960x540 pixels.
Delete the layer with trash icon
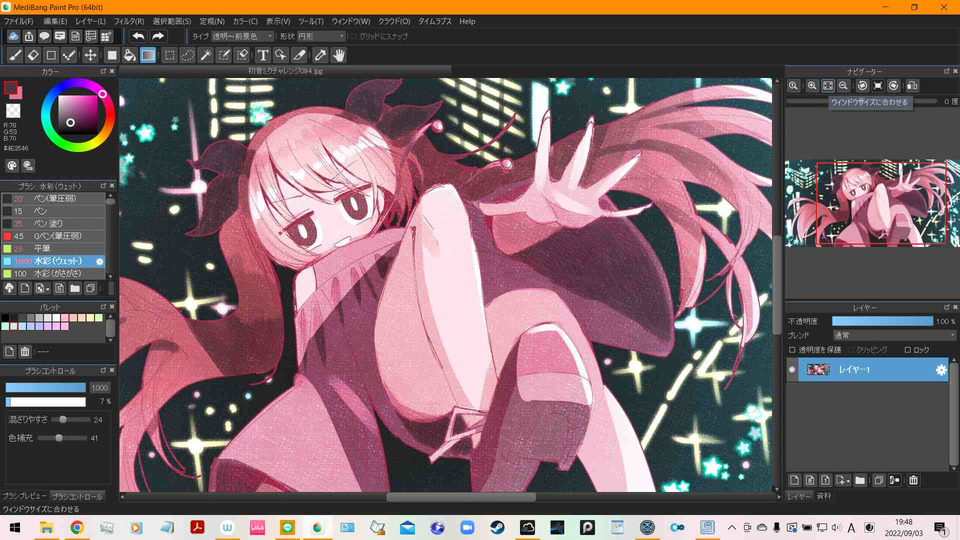[x=913, y=480]
